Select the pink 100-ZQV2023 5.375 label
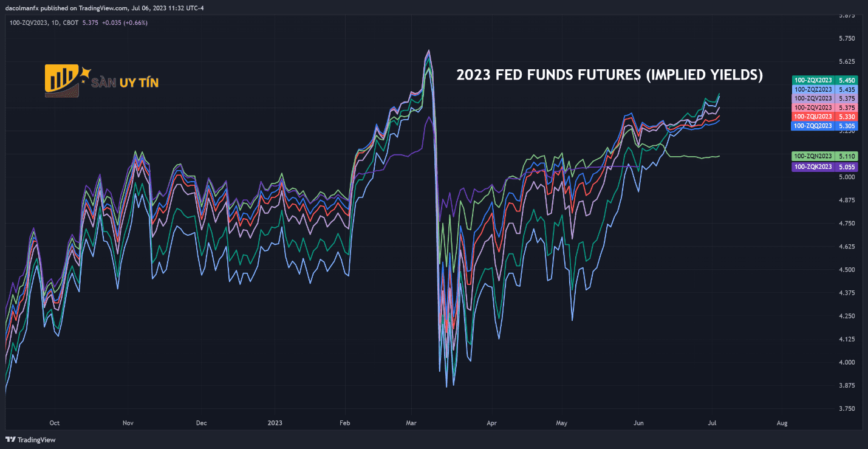 824,108
